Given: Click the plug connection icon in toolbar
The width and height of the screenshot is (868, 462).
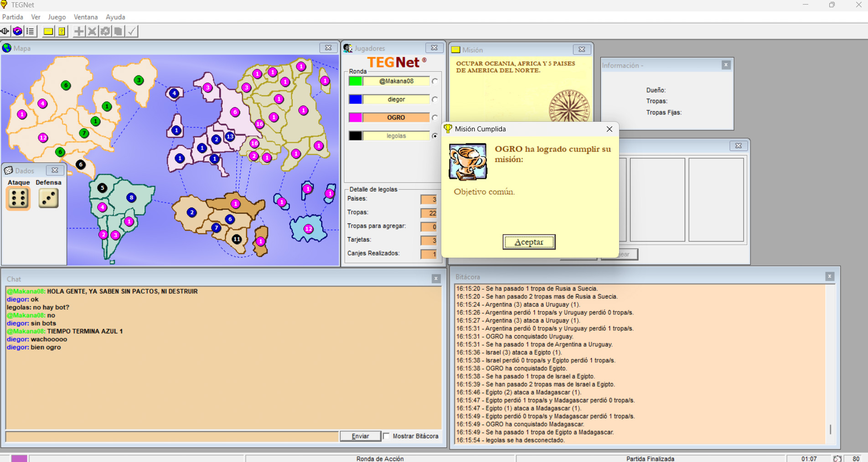Looking at the screenshot, I should [5, 31].
